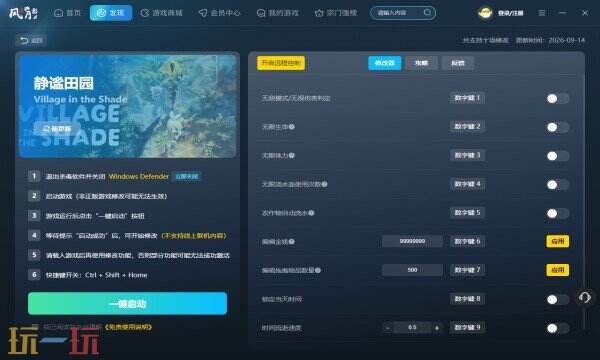Select the blue 修改器 tab
This screenshot has height=360, width=600.
385,63
